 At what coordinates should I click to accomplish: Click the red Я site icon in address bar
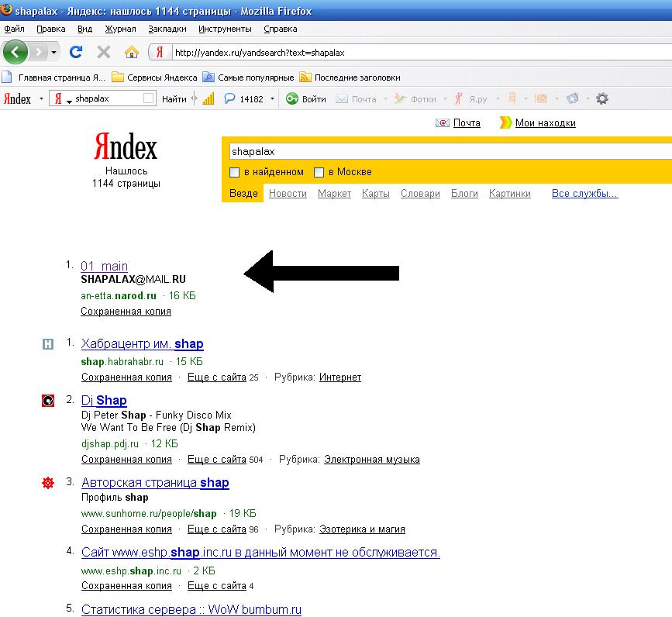pos(160,52)
